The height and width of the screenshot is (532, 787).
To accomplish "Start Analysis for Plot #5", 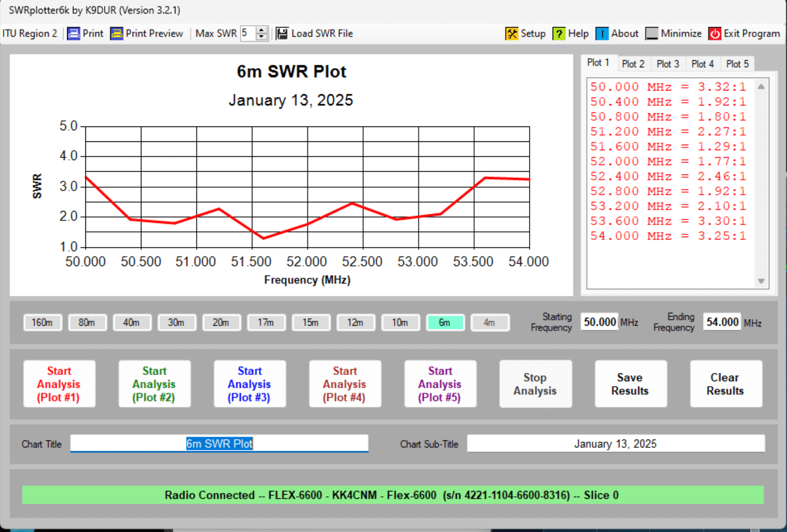I will click(440, 384).
